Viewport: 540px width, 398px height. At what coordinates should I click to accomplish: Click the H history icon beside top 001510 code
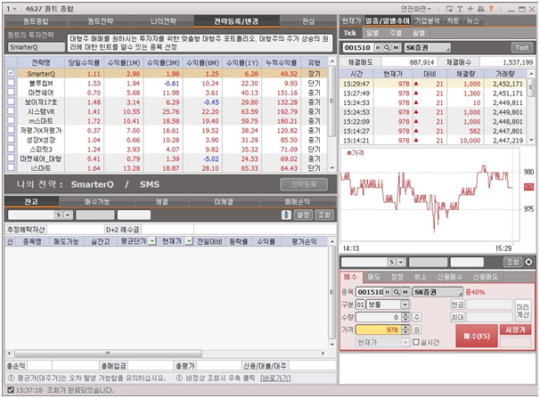pyautogui.click(x=378, y=48)
